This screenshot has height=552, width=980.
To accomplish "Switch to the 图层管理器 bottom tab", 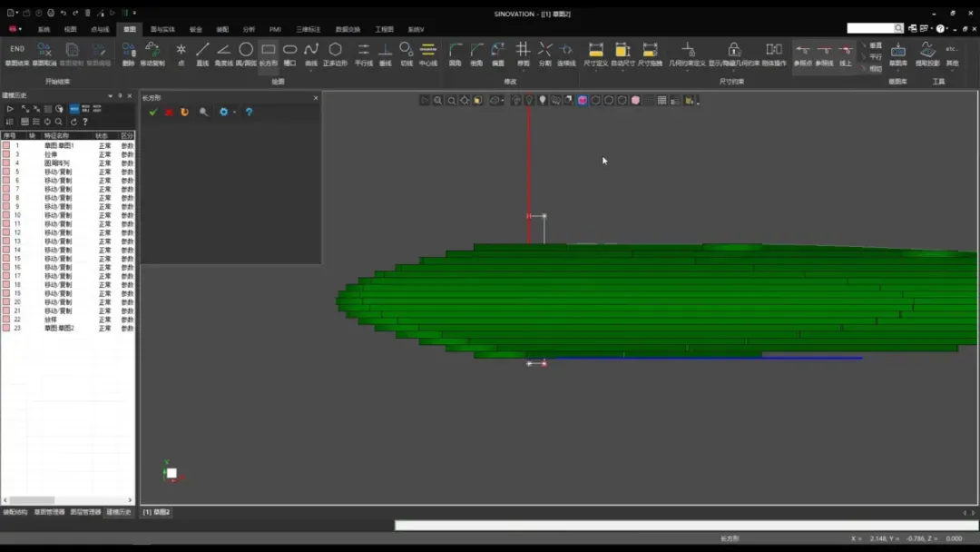I will [85, 512].
